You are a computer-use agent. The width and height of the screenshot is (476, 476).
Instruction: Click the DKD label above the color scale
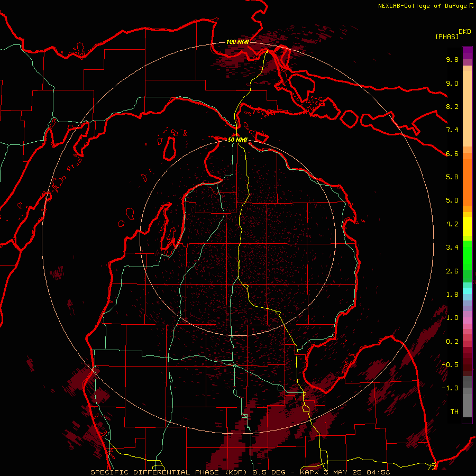point(465,32)
